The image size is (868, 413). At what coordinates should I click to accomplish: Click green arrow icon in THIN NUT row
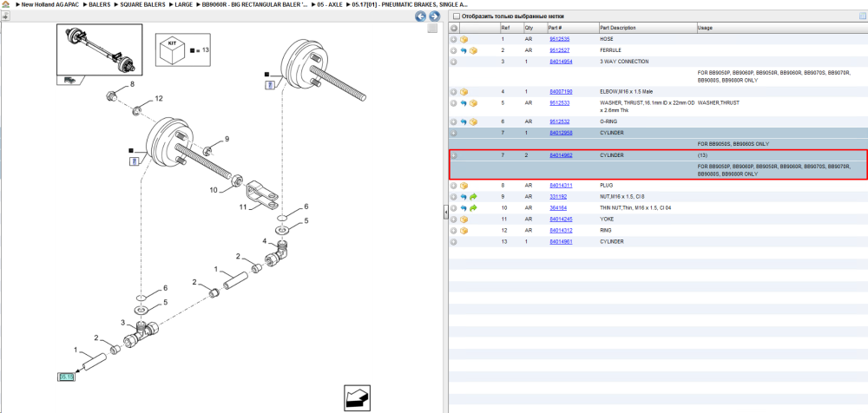[x=473, y=208]
